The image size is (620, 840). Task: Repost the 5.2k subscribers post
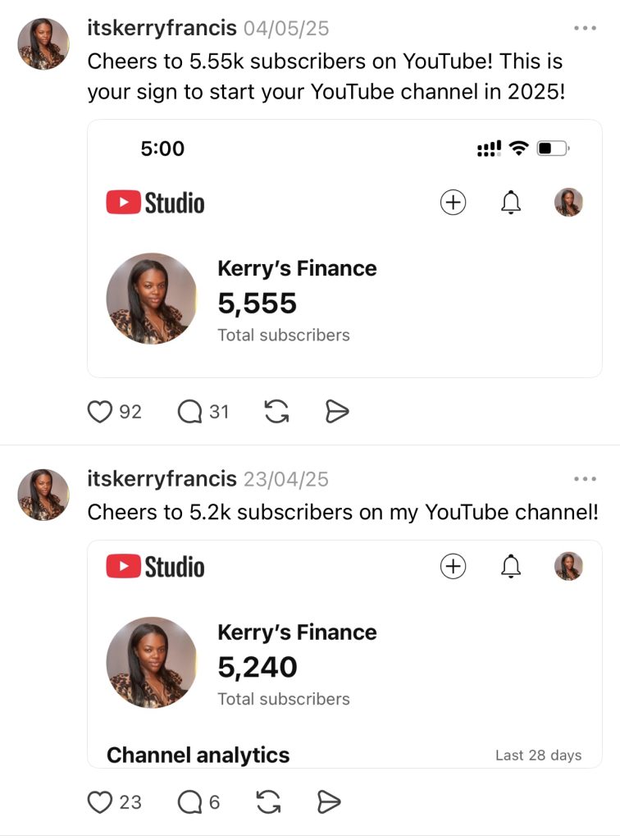point(269,801)
